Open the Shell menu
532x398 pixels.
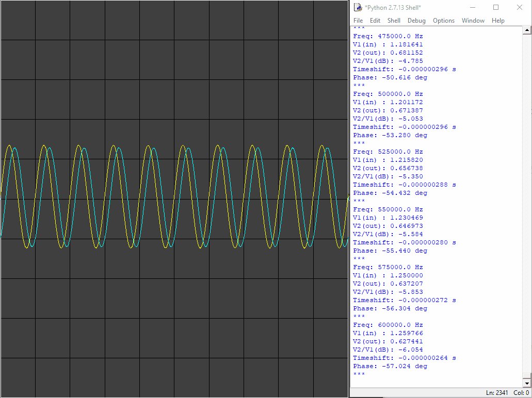point(394,20)
